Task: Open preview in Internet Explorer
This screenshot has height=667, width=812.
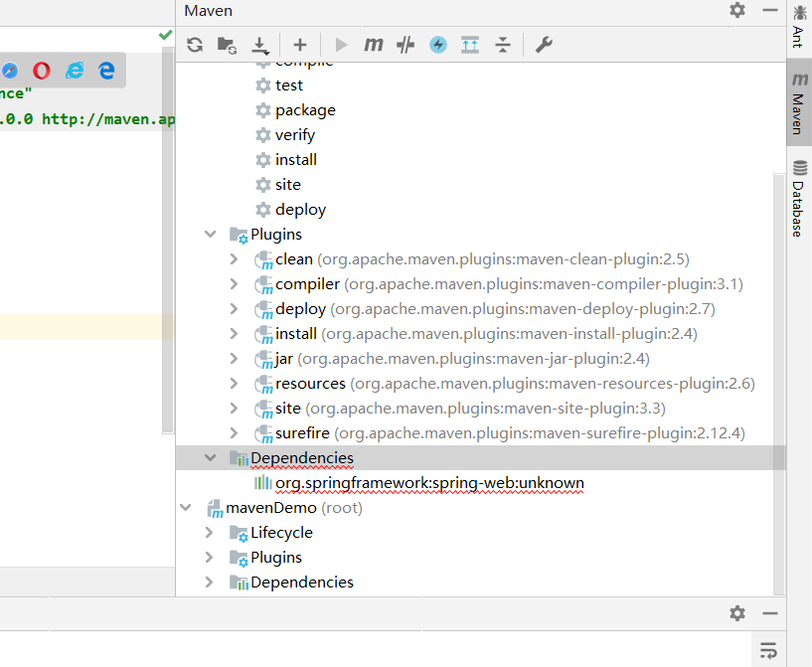Action: pyautogui.click(x=75, y=71)
